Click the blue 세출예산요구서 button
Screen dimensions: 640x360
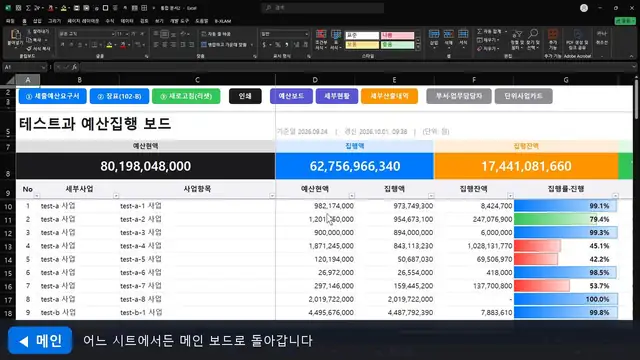52,96
